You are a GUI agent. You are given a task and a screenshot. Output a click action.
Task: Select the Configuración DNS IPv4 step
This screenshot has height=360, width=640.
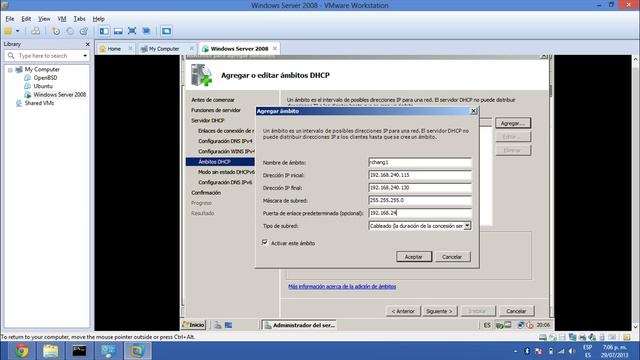[x=225, y=141]
